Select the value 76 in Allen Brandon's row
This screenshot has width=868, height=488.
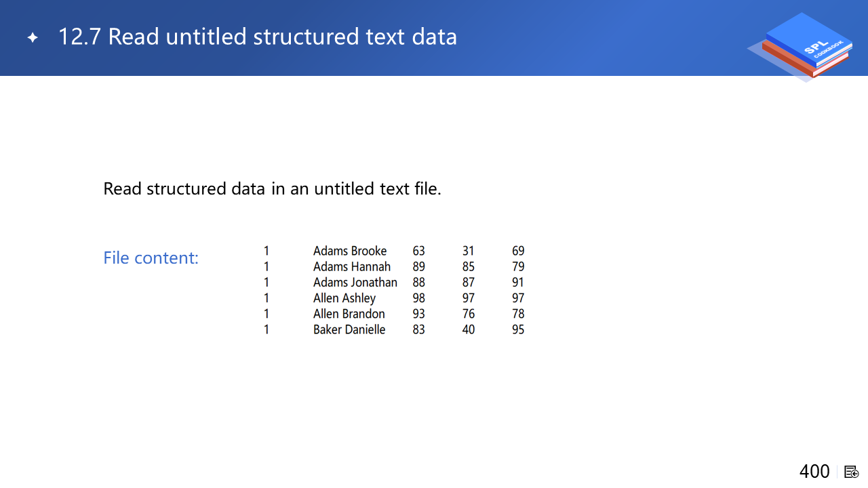[x=468, y=314]
